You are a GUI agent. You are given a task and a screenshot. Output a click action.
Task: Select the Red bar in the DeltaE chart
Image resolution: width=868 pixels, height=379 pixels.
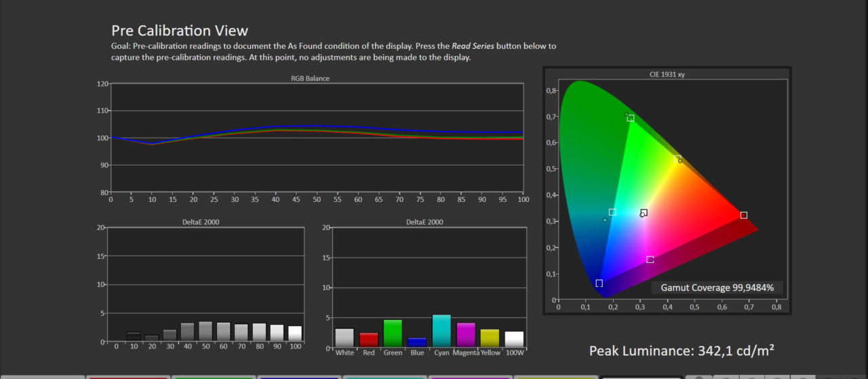(x=369, y=340)
